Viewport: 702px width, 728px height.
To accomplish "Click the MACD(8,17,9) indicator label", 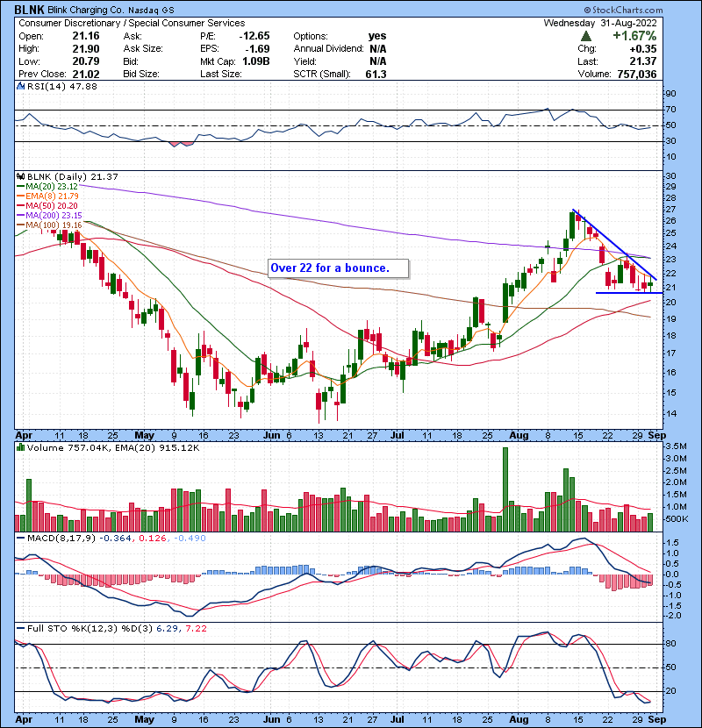I will [61, 539].
